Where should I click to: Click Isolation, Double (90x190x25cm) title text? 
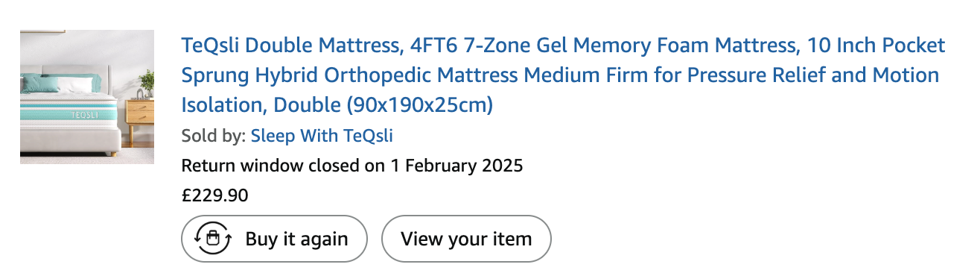[x=337, y=104]
